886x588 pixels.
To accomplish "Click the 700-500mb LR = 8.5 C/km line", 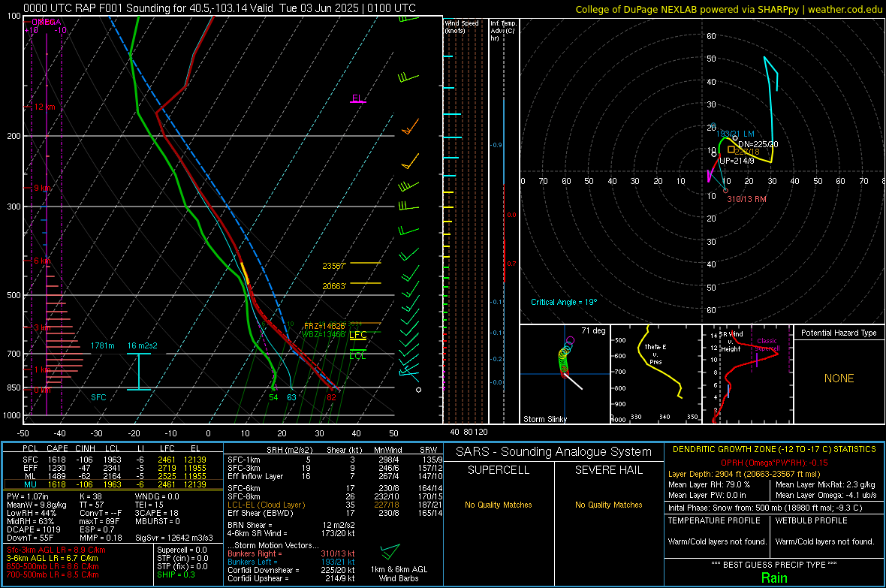I will point(53,574).
